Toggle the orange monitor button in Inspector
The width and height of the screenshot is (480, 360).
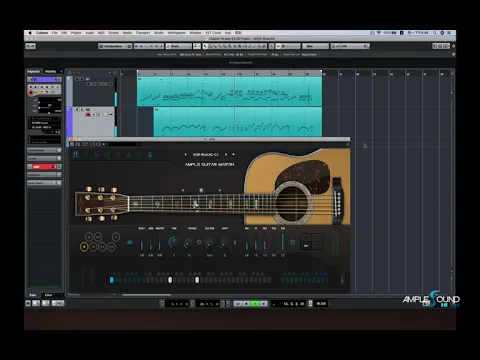point(42,92)
